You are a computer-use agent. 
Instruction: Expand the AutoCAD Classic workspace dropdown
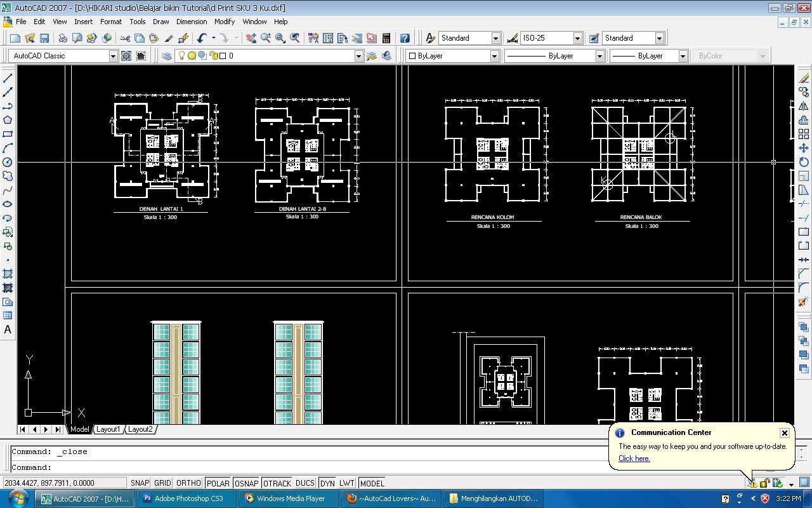click(114, 55)
